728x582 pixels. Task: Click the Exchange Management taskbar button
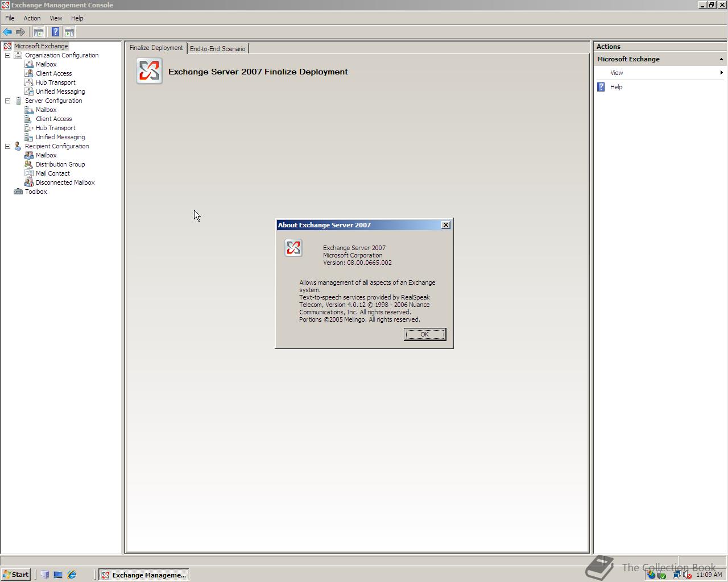click(144, 575)
